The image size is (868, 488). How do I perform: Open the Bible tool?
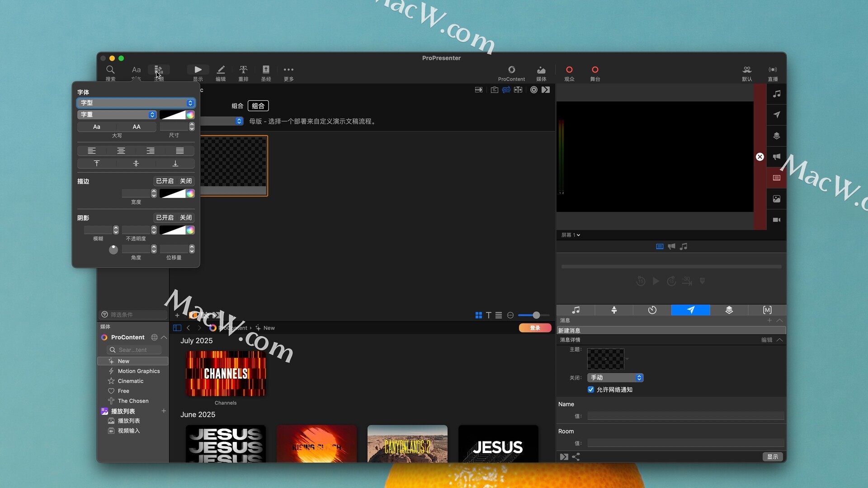(266, 72)
